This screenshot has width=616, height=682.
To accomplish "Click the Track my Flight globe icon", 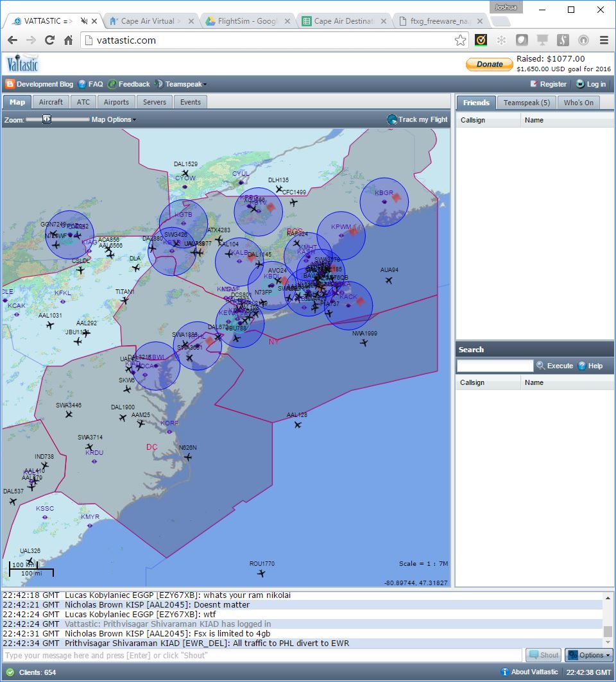I will tap(392, 119).
